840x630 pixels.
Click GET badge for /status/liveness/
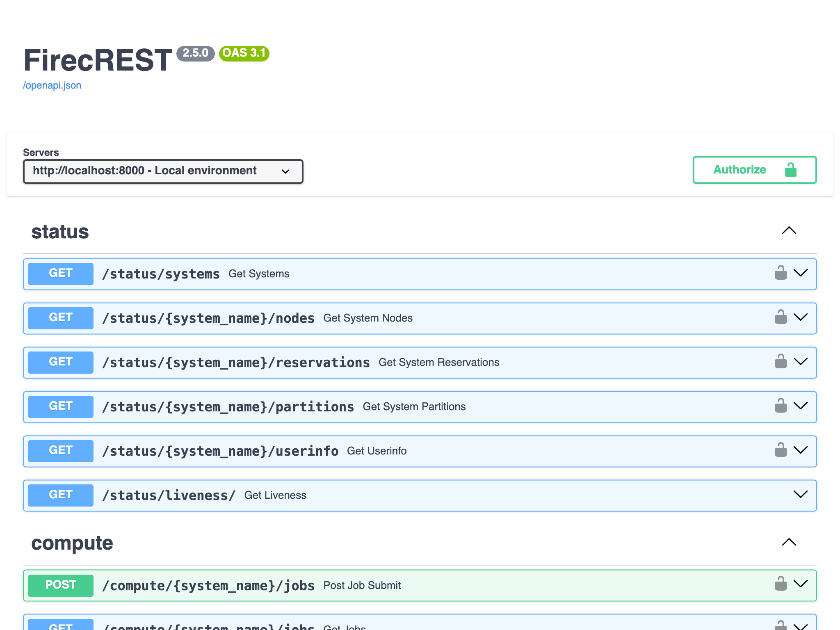point(61,495)
